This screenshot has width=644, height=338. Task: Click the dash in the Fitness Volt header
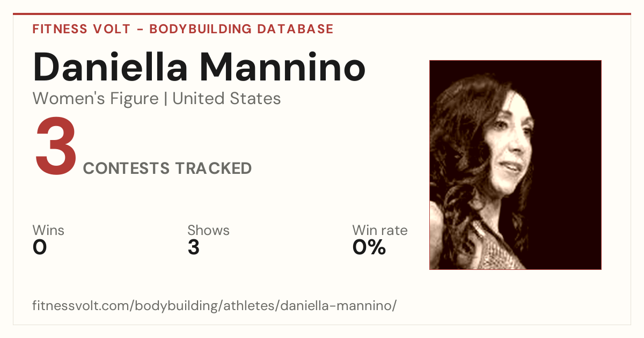140,30
